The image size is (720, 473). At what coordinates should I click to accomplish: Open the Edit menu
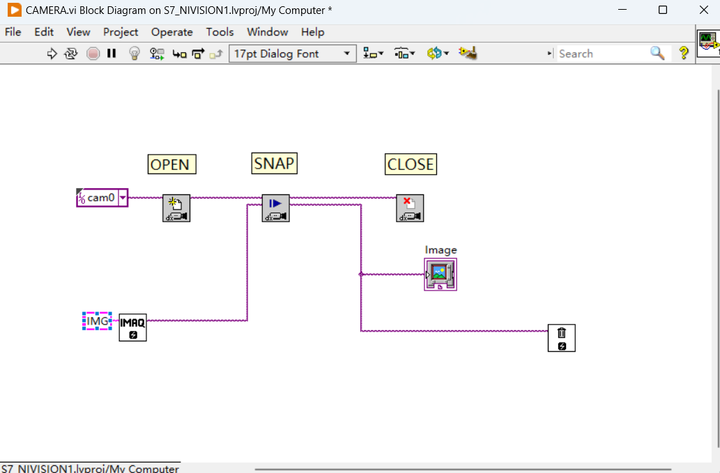click(44, 32)
